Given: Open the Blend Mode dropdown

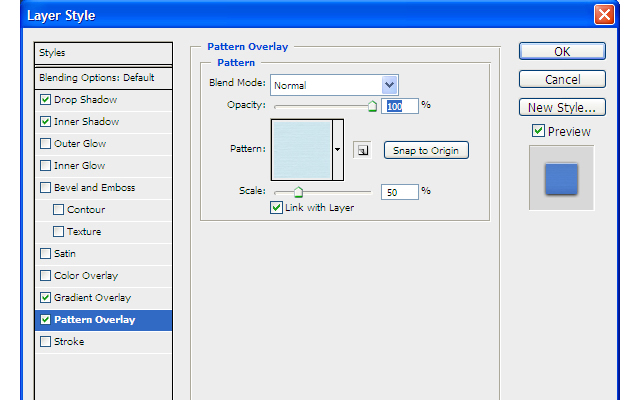Looking at the screenshot, I should 390,85.
